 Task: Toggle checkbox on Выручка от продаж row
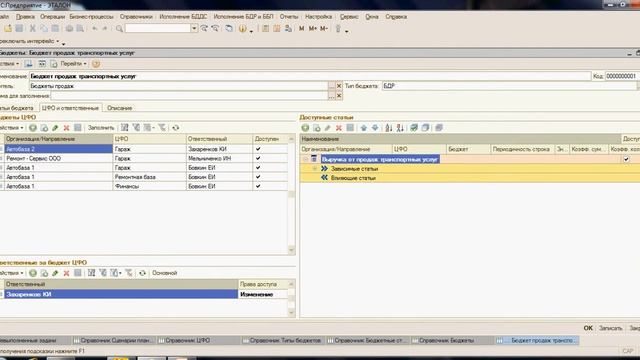pyautogui.click(x=626, y=159)
